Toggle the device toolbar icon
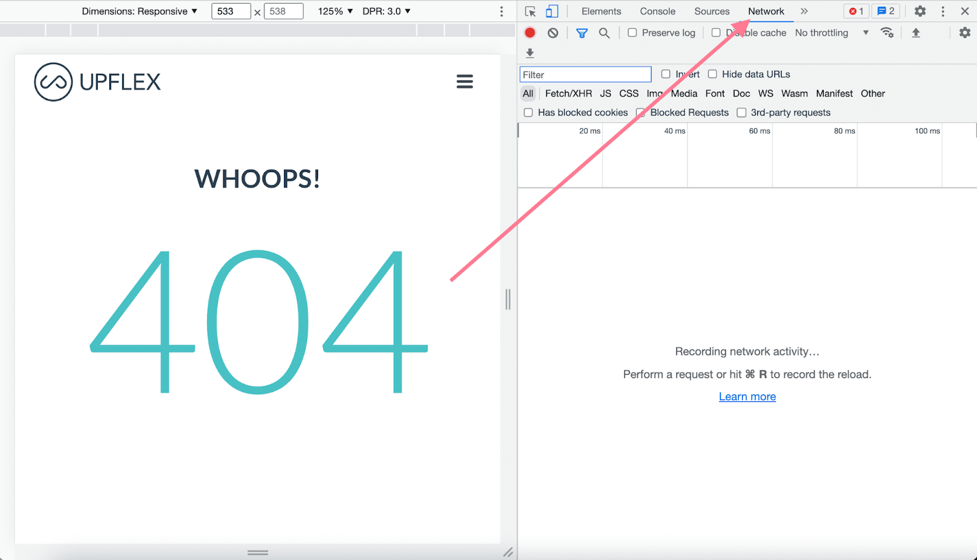Viewport: 977px width, 560px height. [x=552, y=12]
